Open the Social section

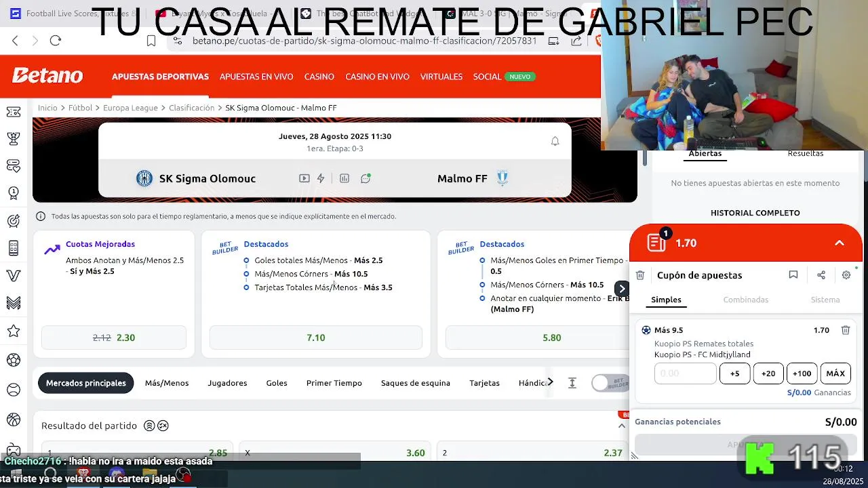487,77
